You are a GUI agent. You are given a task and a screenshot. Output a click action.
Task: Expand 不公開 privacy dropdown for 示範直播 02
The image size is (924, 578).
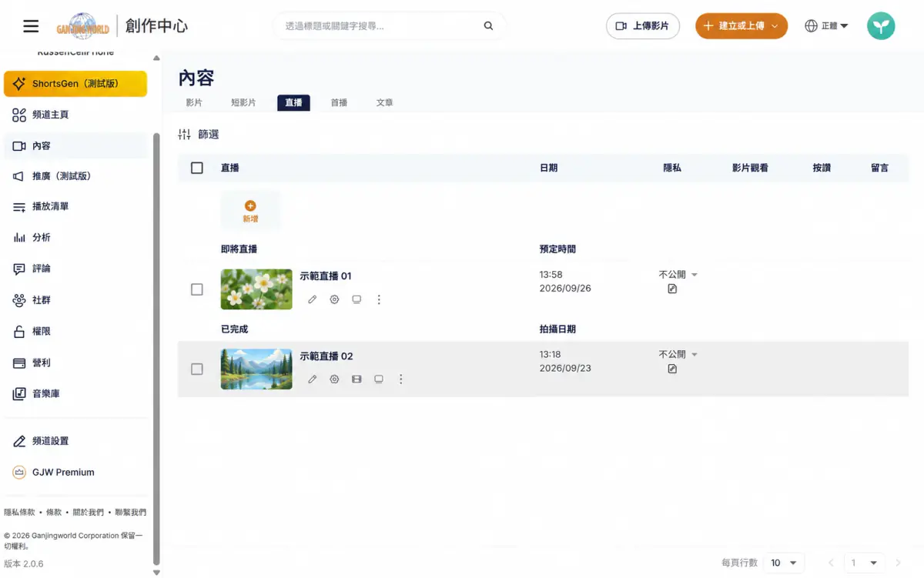tap(678, 355)
